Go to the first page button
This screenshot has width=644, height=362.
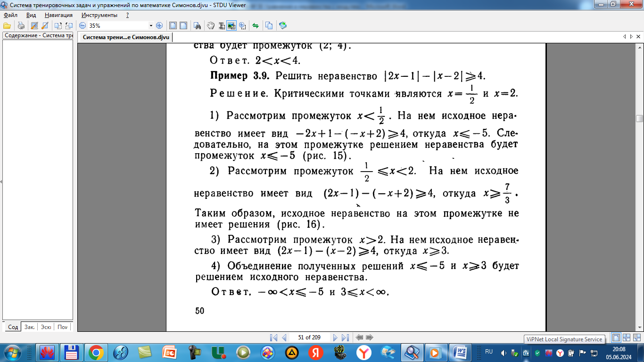[x=273, y=337]
